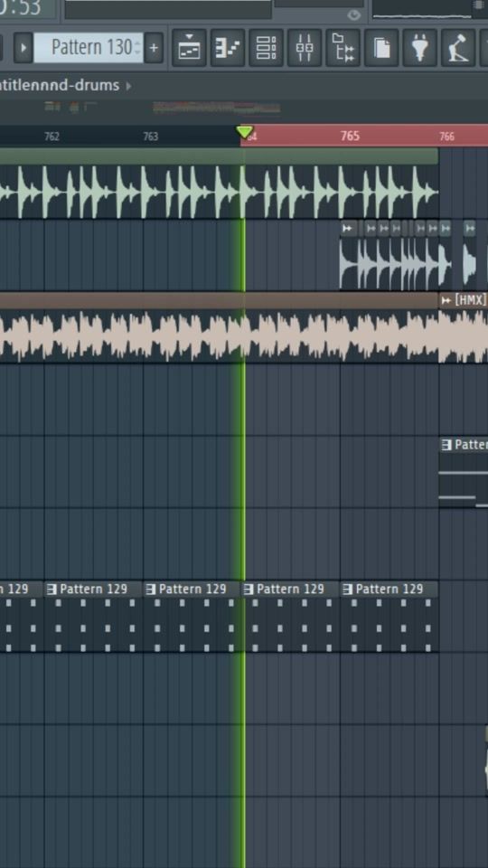
Task: Click the green playhead marker on the timeline
Action: tap(244, 132)
